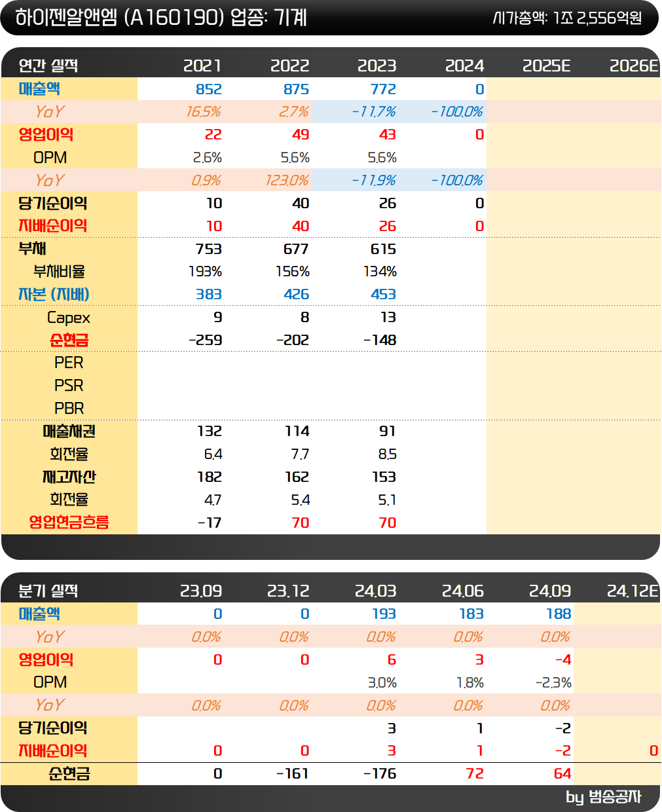
Task: Select 자본 value 383
Action: tap(209, 295)
